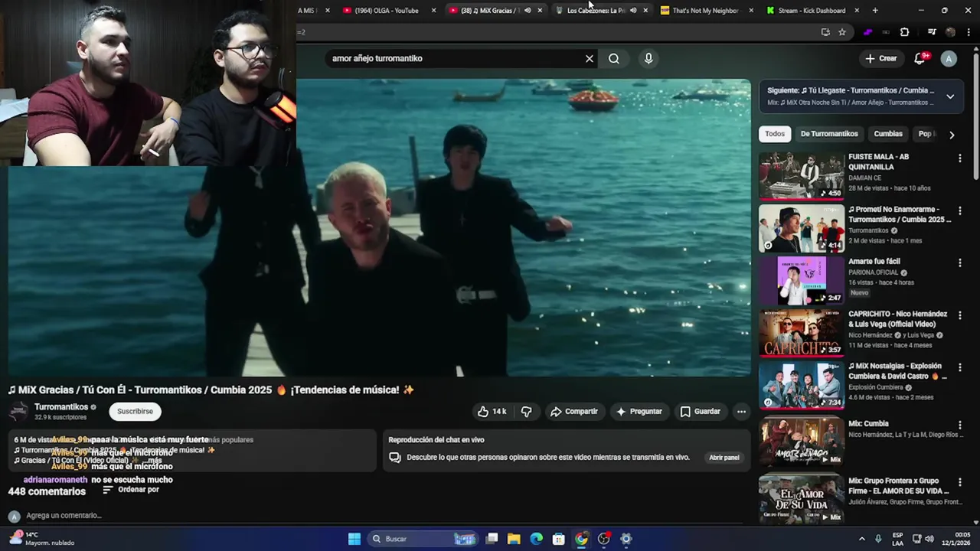Open the Amarte fue fácil thumbnail
Screen dimensions: 980x551
tap(802, 280)
